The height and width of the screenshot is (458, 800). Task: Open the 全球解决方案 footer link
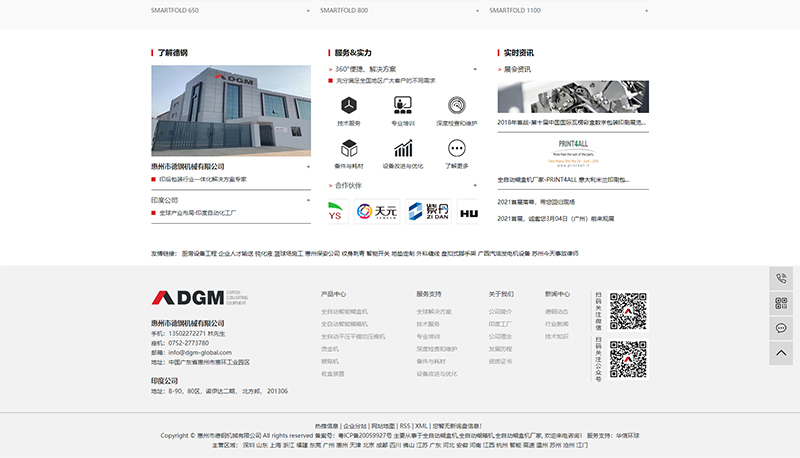point(434,312)
